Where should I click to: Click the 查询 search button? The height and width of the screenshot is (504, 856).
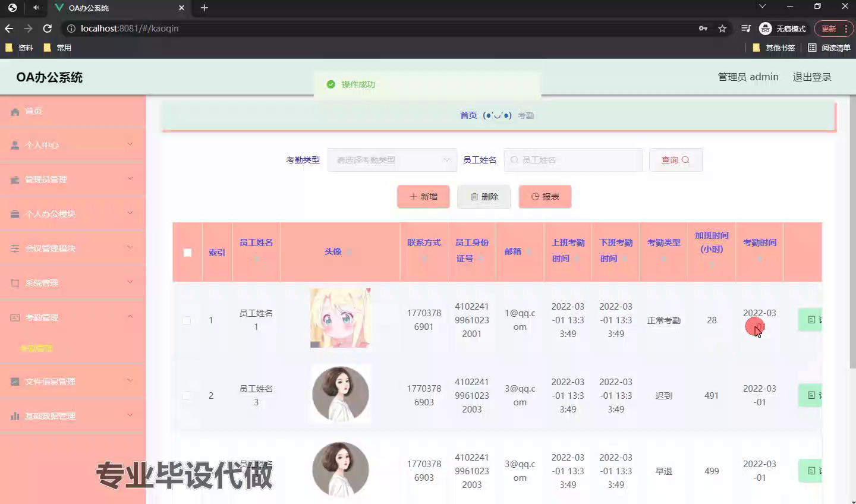pos(676,160)
